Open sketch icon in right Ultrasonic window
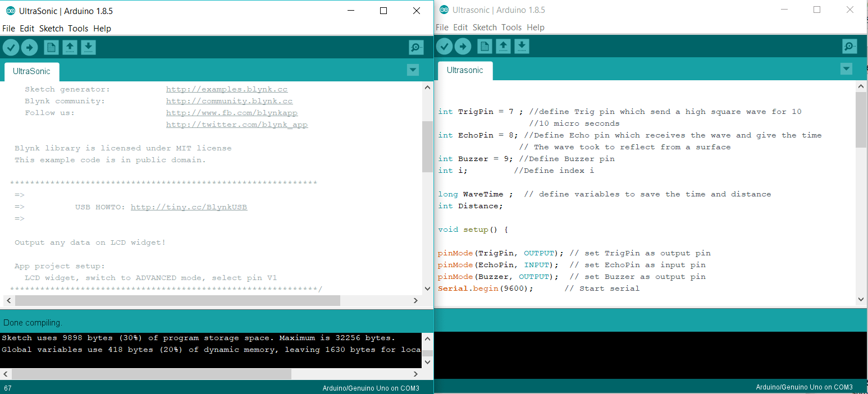The image size is (868, 394). click(x=503, y=47)
